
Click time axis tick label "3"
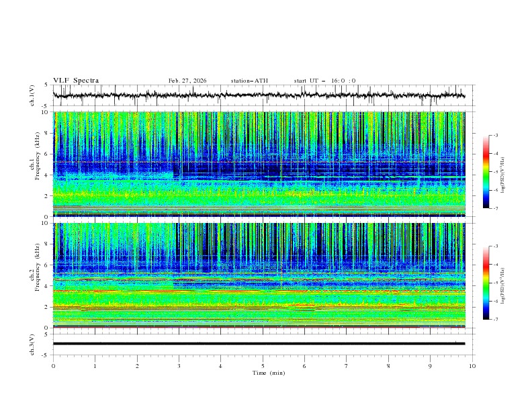point(179,366)
